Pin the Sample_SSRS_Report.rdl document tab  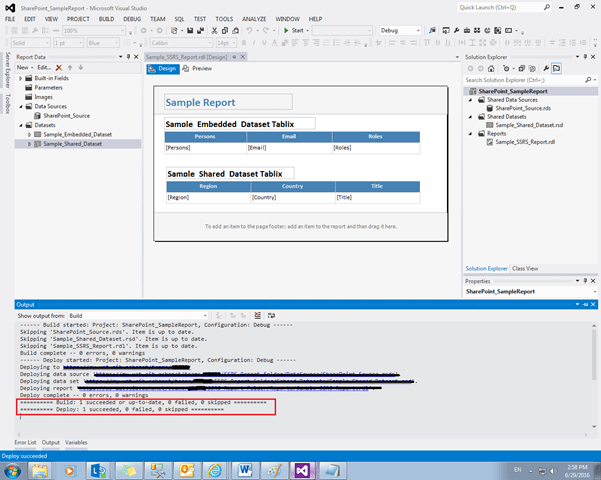[x=234, y=57]
